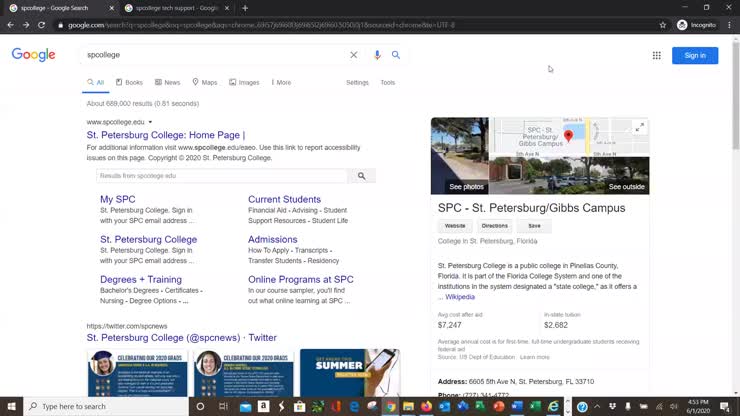Open the See photos thumbnail
This screenshot has height=416, width=740.
[460, 156]
